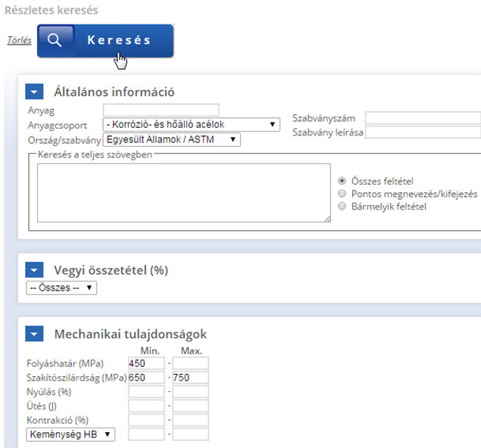Open the Ország/szabvány dropdown
Viewport: 481px width, 448px height.
pyautogui.click(x=172, y=139)
